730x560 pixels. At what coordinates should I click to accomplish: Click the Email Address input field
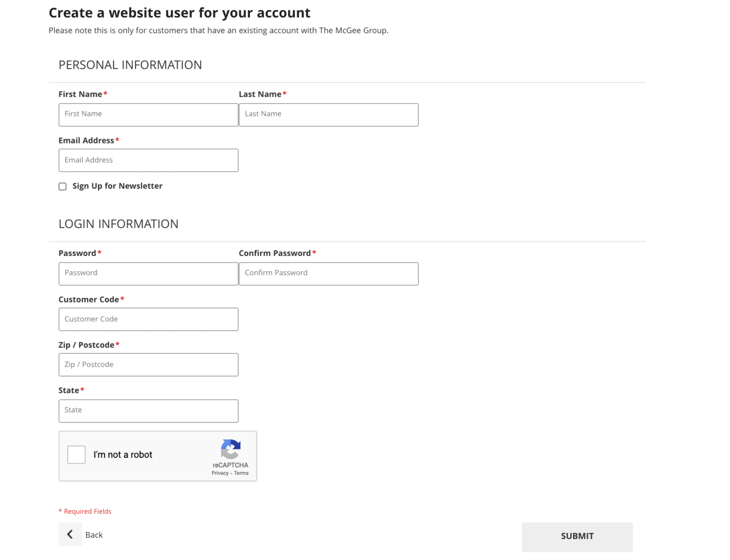pos(148,160)
